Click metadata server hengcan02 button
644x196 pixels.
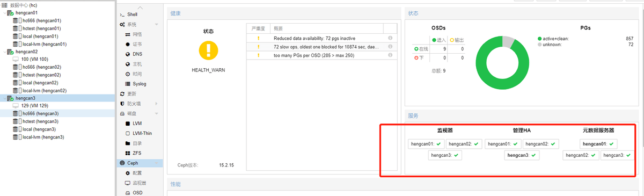[581, 155]
